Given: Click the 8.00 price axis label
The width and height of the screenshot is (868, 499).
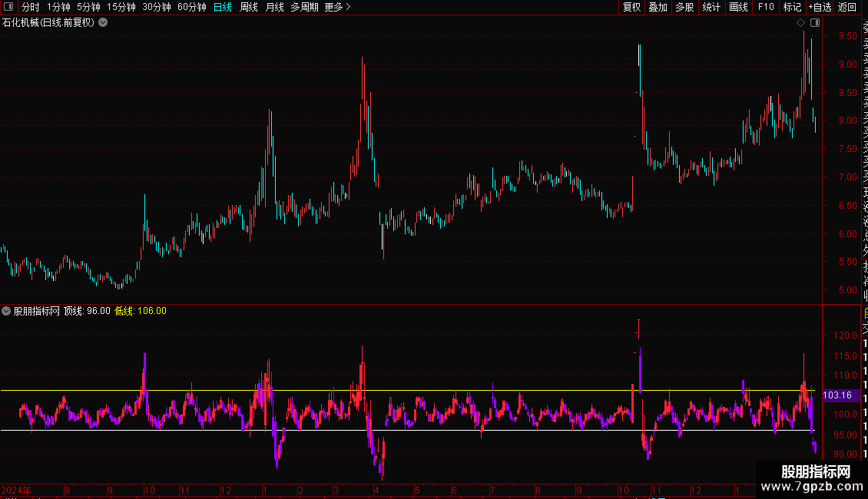Looking at the screenshot, I should click(x=847, y=121).
